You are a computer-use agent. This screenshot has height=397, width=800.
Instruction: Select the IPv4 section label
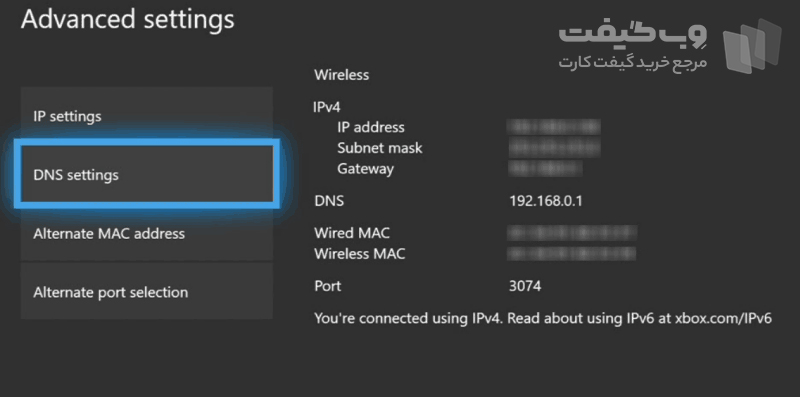[x=327, y=107]
